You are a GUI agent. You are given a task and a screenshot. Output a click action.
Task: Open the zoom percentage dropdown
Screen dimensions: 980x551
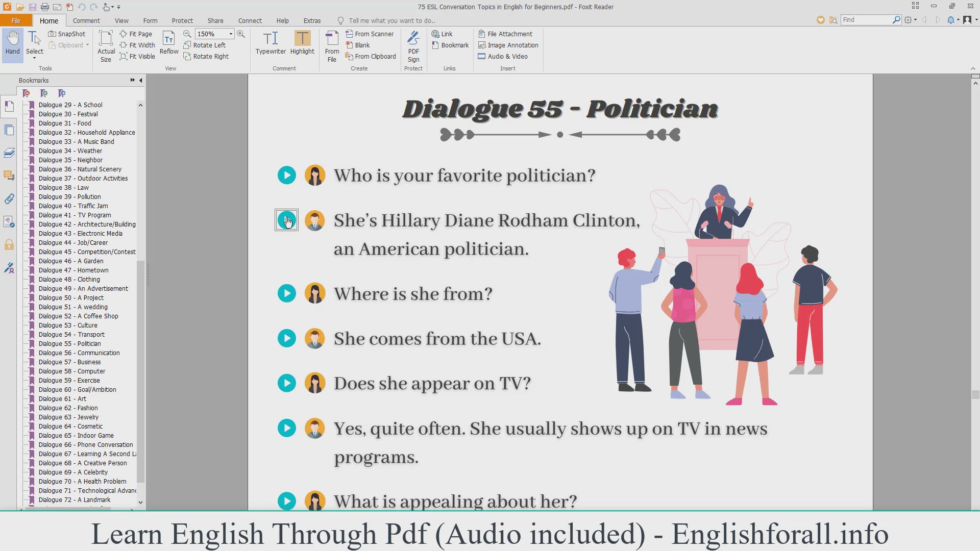coord(231,34)
